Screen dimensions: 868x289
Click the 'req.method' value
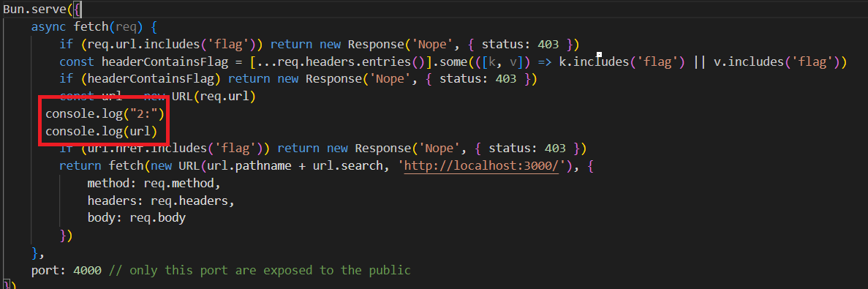click(x=179, y=183)
